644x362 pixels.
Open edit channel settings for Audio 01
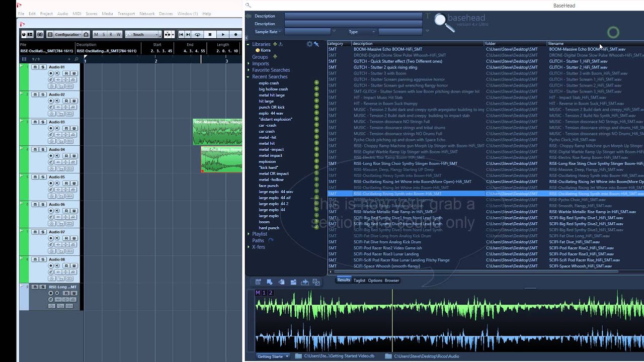pos(51,80)
